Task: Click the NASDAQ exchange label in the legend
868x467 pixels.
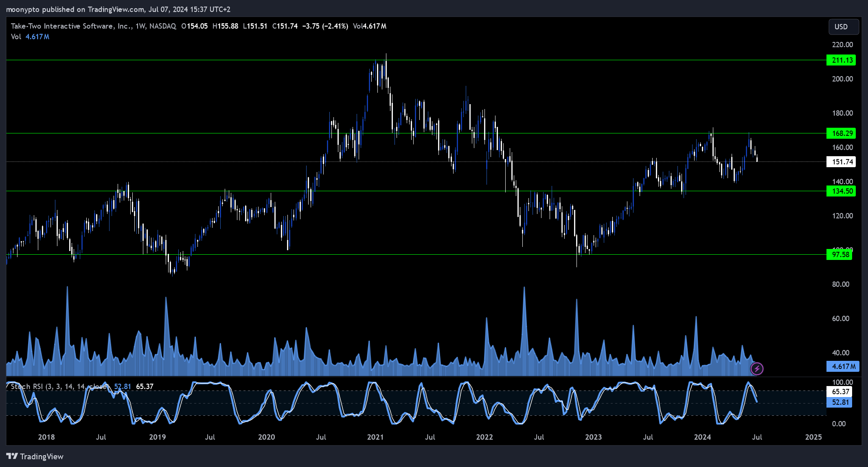Action: click(x=162, y=26)
